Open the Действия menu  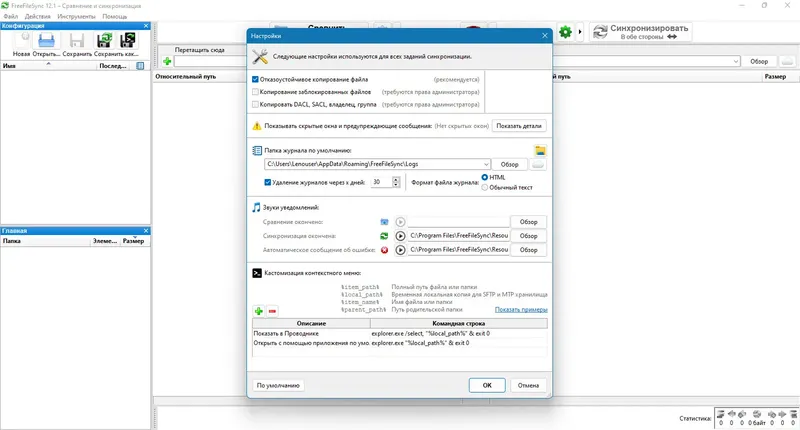[38, 16]
